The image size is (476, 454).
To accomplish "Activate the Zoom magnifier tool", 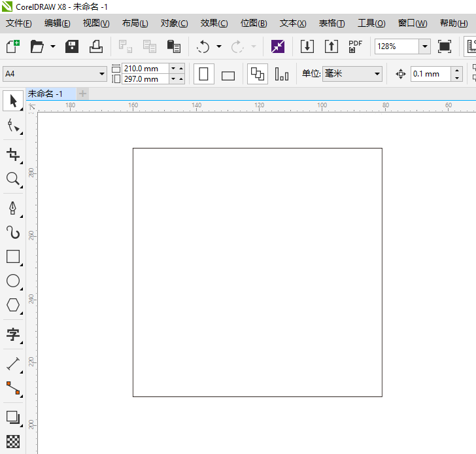I will [x=13, y=179].
